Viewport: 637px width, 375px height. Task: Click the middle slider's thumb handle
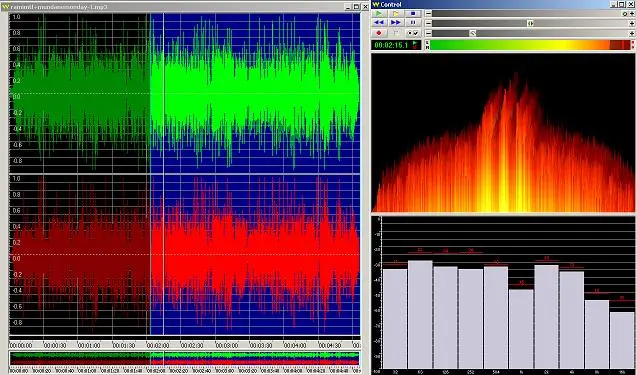coord(530,23)
